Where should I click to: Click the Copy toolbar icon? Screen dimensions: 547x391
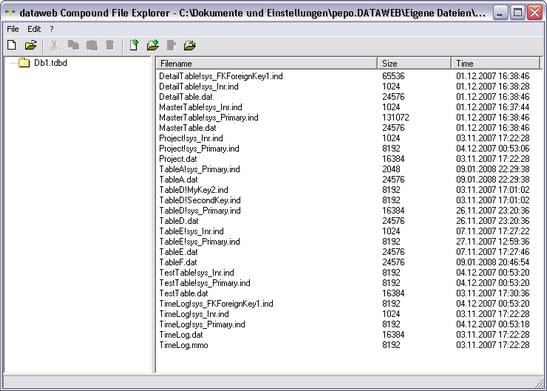pyautogui.click(x=73, y=45)
